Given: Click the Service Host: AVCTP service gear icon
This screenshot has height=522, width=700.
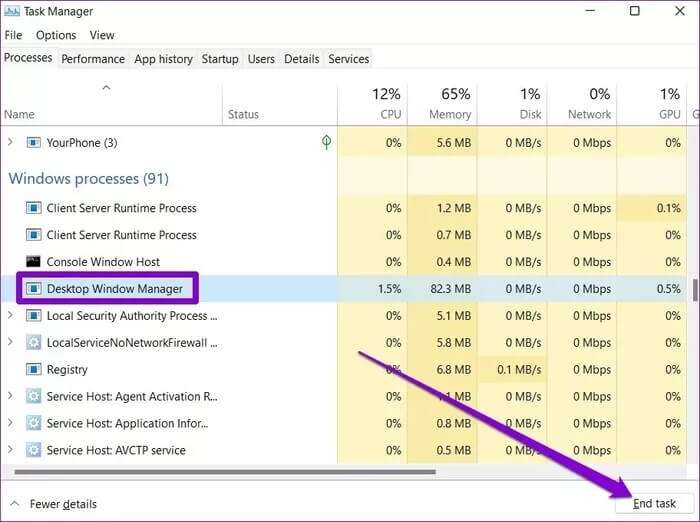Looking at the screenshot, I should (33, 450).
